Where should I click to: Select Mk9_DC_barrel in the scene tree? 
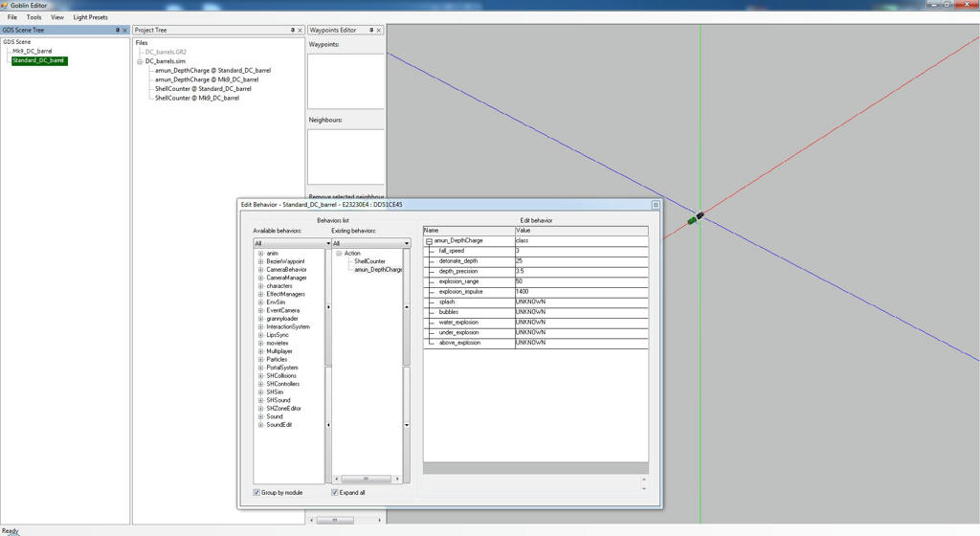pyautogui.click(x=33, y=52)
